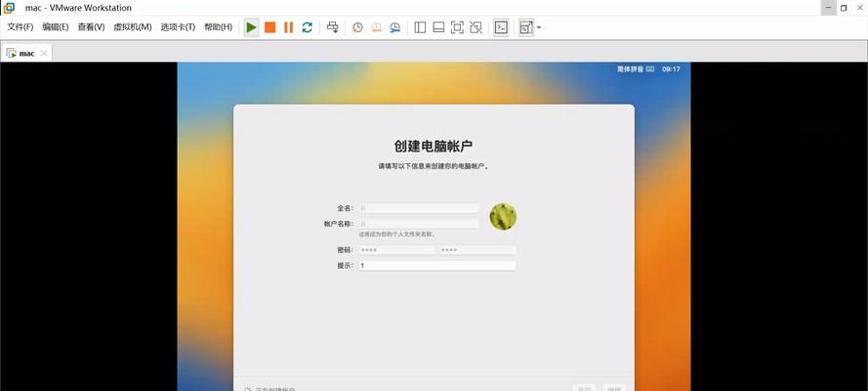Open the console view toolbar icon

click(x=501, y=27)
